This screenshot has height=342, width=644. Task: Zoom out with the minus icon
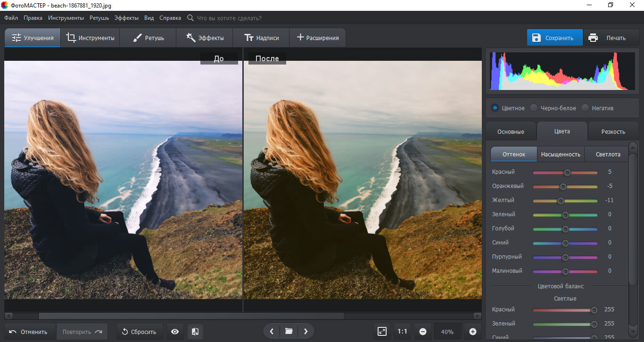[x=423, y=332]
